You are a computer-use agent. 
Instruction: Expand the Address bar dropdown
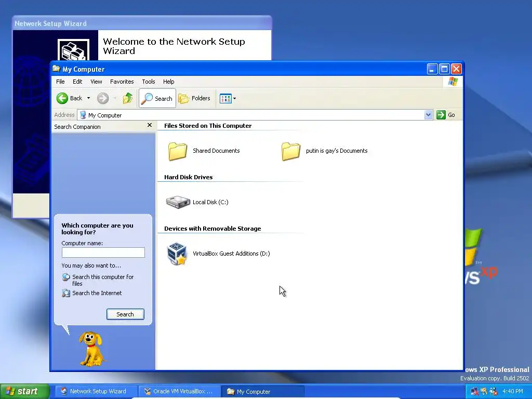pyautogui.click(x=428, y=115)
